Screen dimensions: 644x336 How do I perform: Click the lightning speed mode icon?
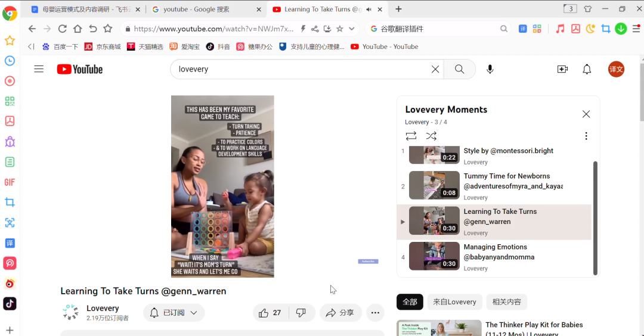pos(303,29)
